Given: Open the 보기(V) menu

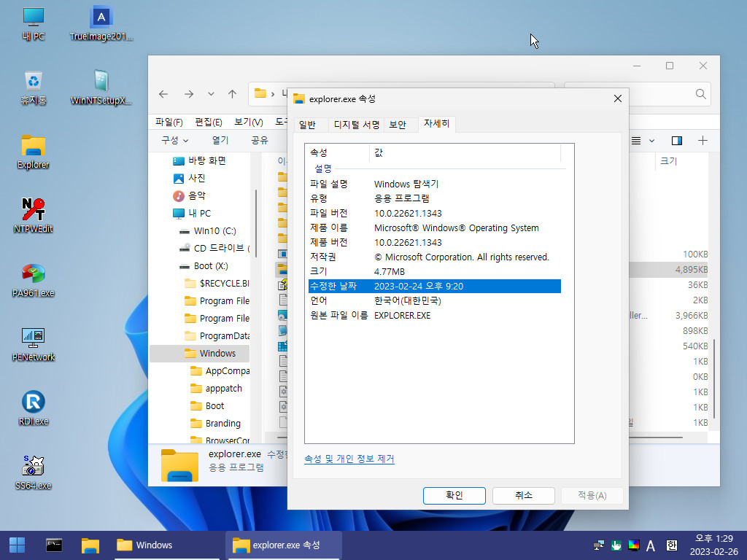Looking at the screenshot, I should (249, 122).
